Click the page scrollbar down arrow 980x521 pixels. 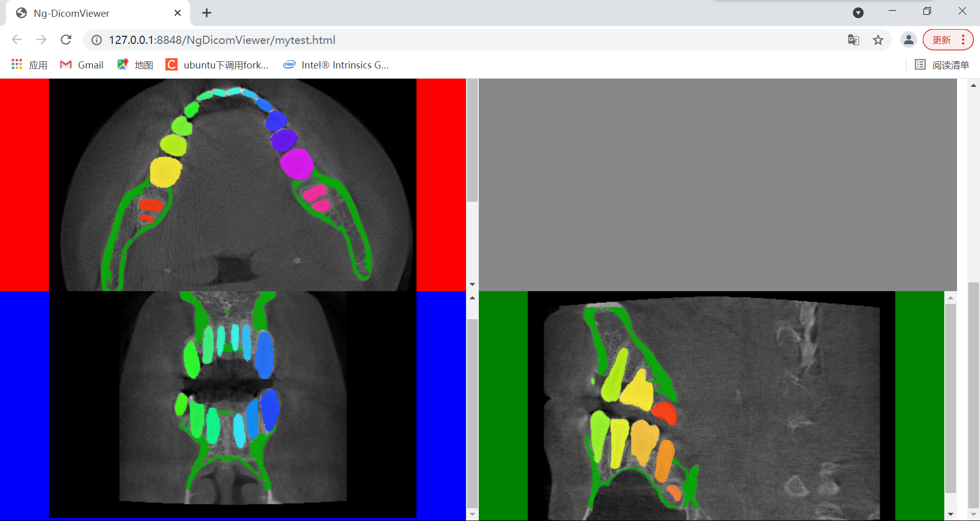(973, 514)
